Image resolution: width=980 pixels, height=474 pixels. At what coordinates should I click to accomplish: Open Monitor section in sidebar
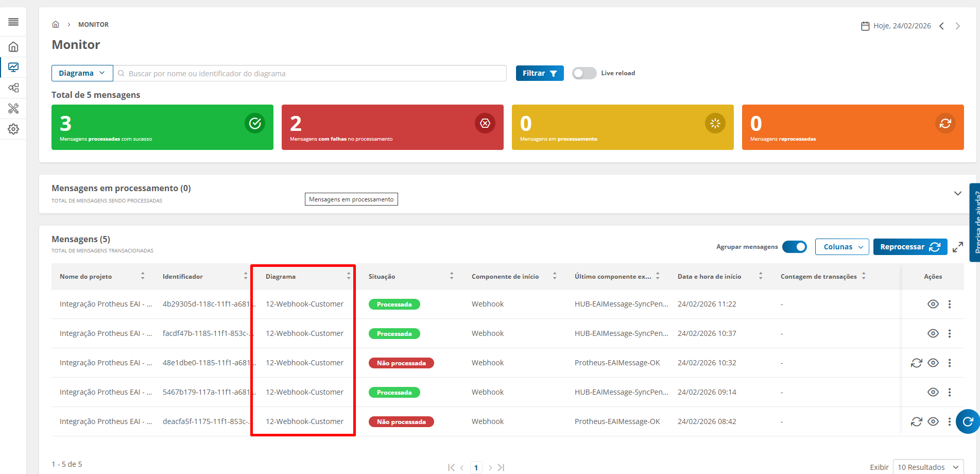pyautogui.click(x=13, y=67)
